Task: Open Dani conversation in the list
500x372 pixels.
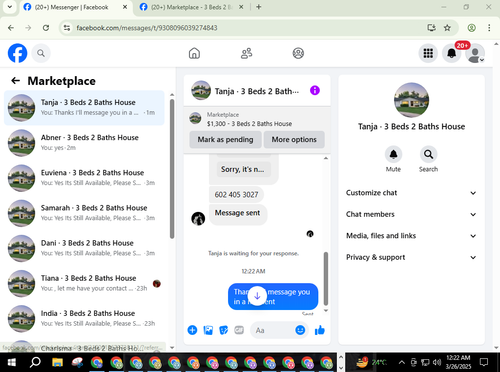Action: 84,248
